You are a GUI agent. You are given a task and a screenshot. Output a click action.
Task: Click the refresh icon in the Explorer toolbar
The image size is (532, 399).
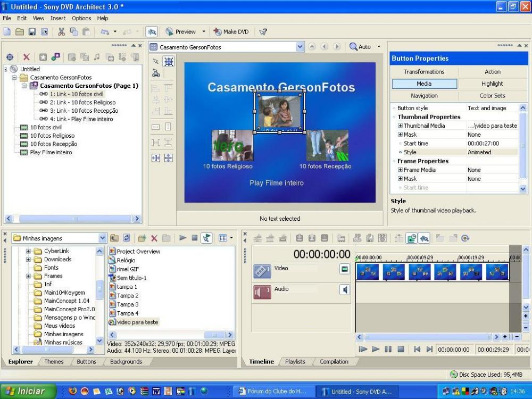(x=127, y=238)
